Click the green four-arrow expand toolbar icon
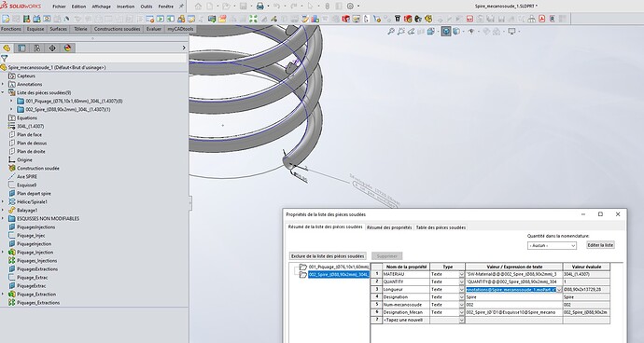Image resolution: width=644 pixels, height=343 pixels. pyautogui.click(x=253, y=19)
